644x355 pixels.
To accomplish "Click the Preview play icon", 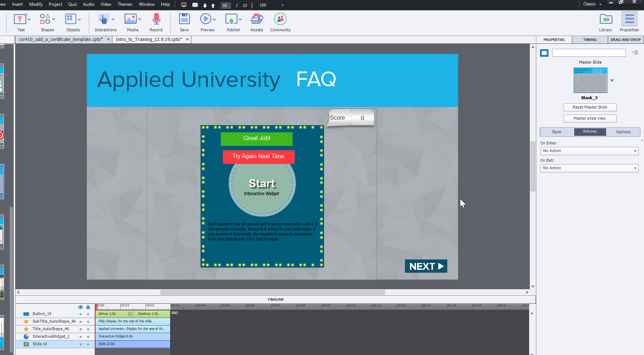I will coord(206,19).
